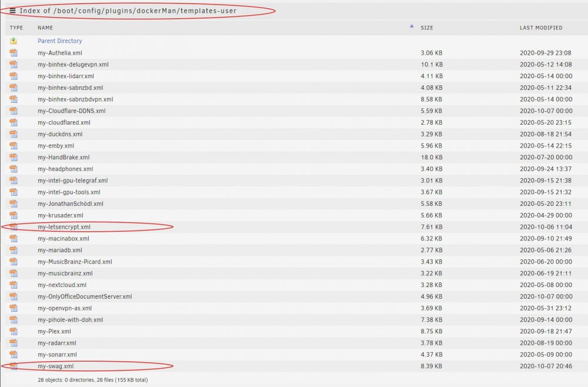Click file icon for my-Cloudflare-DDNS.xml

point(14,111)
